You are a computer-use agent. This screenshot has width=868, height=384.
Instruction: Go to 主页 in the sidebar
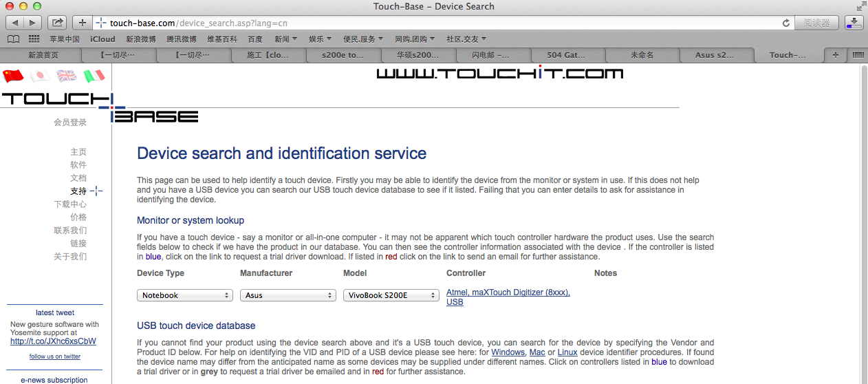pos(78,152)
